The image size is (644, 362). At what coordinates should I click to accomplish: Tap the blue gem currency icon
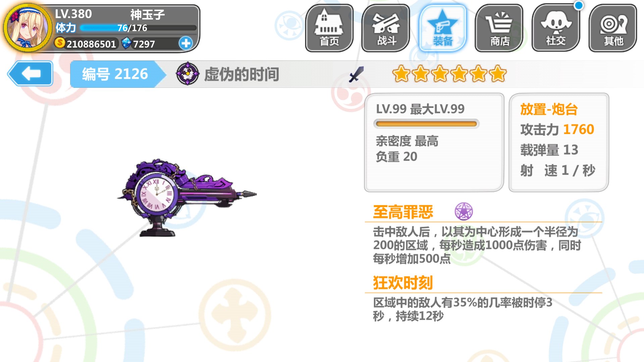pyautogui.click(x=126, y=43)
